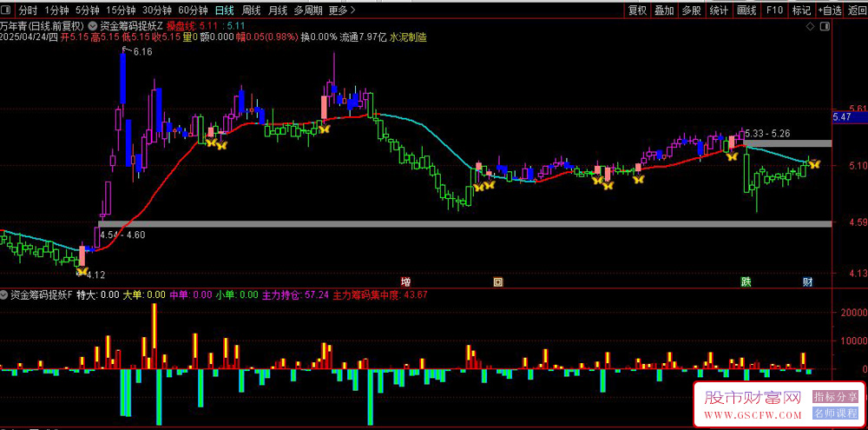Expand the indicator dropdown arrow beside 资金筹码捉妖Z

click(x=91, y=26)
